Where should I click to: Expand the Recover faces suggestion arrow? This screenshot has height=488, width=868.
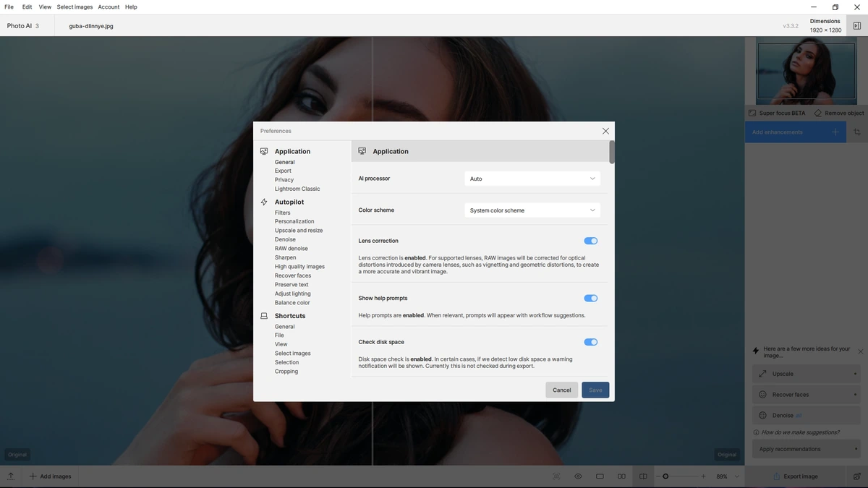coord(856,395)
